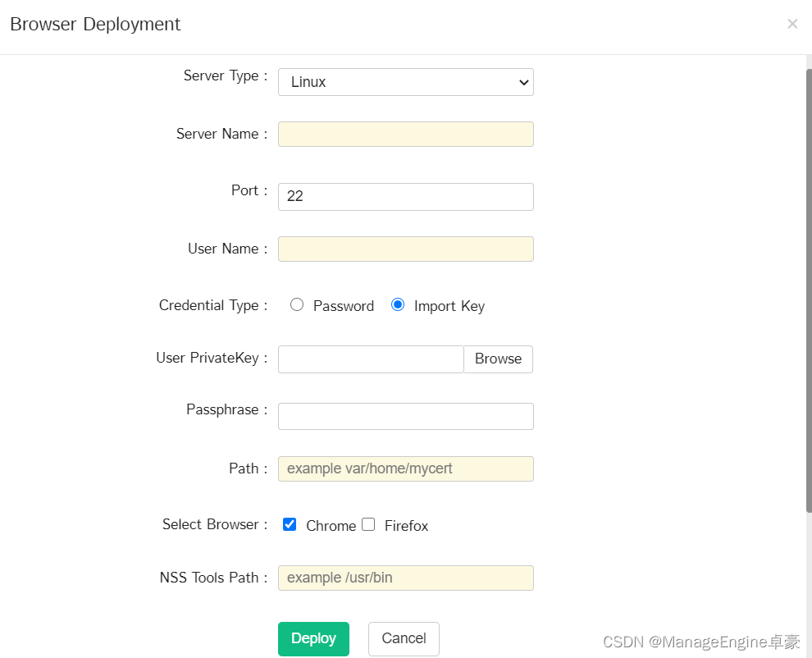Click the Server Type label
Image resolution: width=812 pixels, height=658 pixels.
(226, 75)
